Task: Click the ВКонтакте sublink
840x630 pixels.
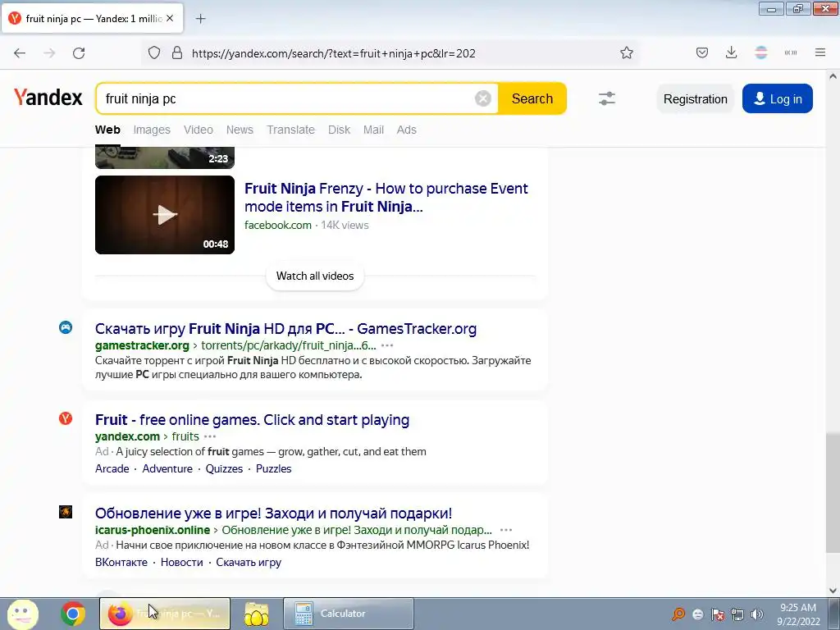Action: 121,563
